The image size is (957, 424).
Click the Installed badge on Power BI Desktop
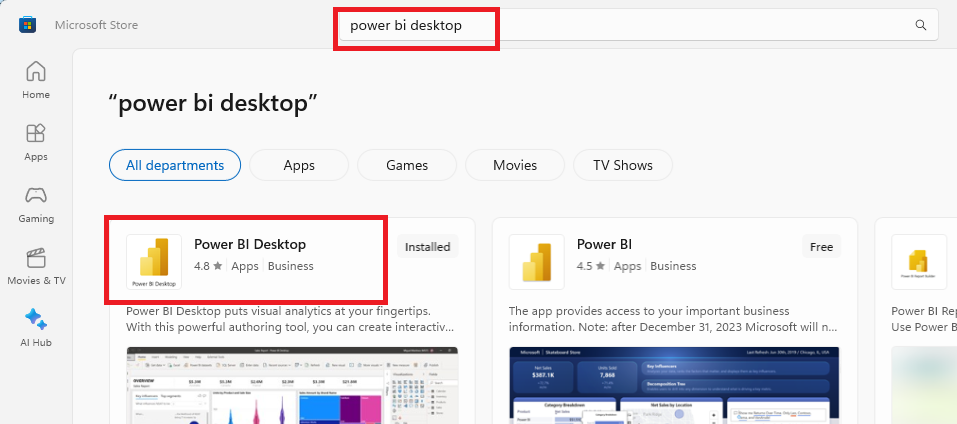427,247
